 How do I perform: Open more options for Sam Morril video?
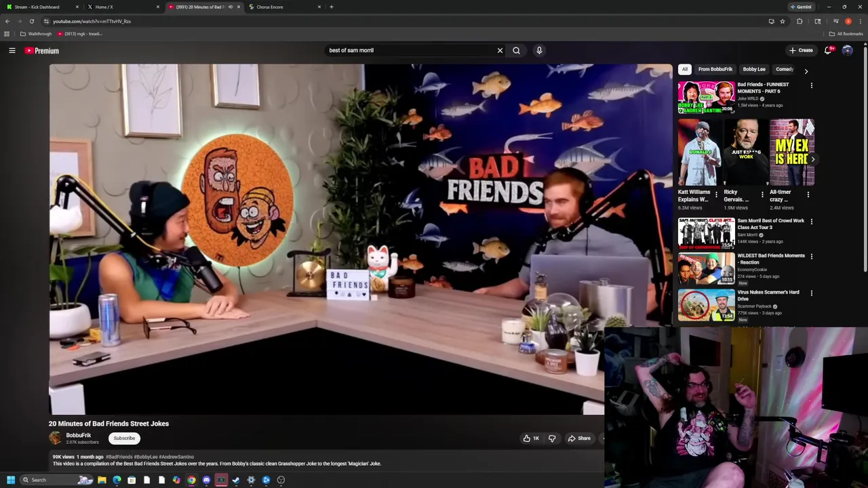pos(811,222)
